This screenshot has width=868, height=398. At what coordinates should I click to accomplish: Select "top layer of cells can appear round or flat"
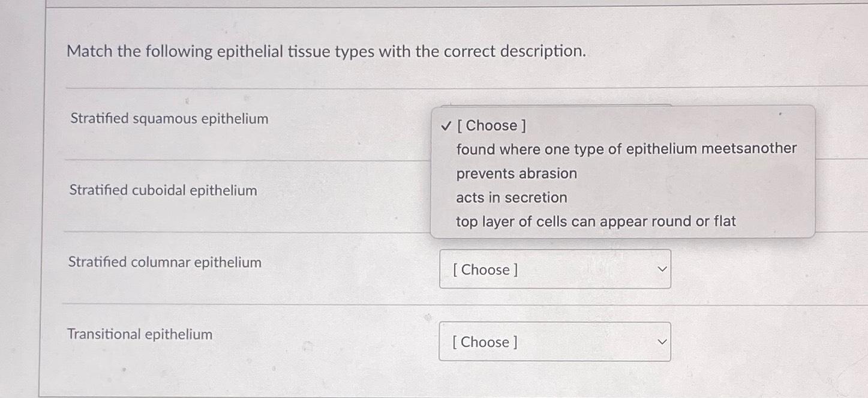[x=594, y=222]
